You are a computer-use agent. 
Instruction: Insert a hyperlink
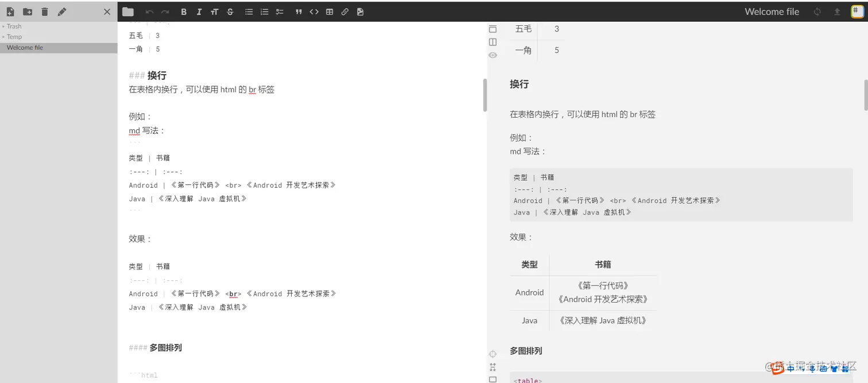coord(345,11)
